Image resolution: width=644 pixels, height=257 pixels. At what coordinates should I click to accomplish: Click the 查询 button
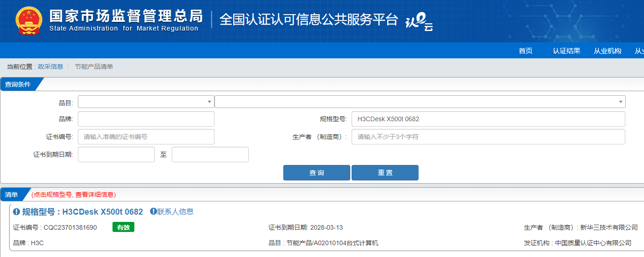point(317,173)
